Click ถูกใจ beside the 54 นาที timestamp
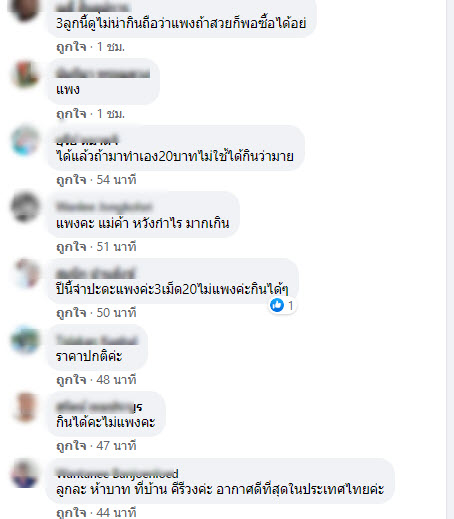This screenshot has height=519, width=454. (71, 180)
